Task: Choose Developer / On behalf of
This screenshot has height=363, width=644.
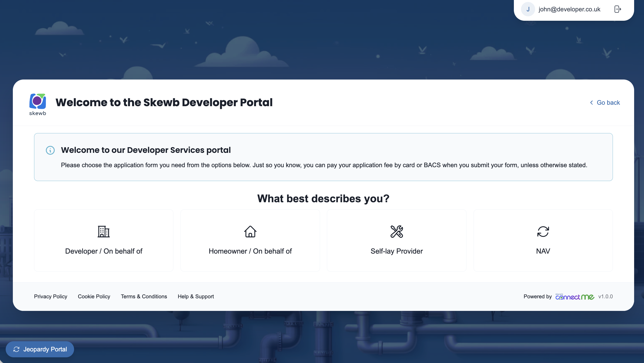Action: [x=103, y=241]
